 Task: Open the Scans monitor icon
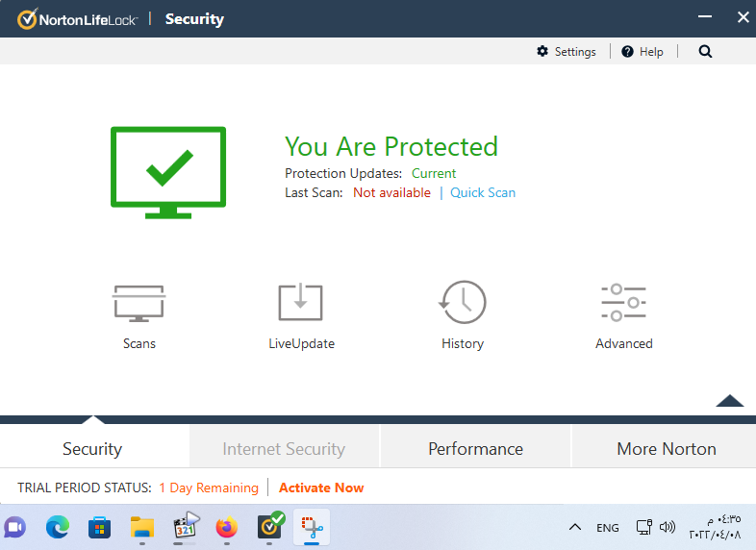(x=139, y=303)
